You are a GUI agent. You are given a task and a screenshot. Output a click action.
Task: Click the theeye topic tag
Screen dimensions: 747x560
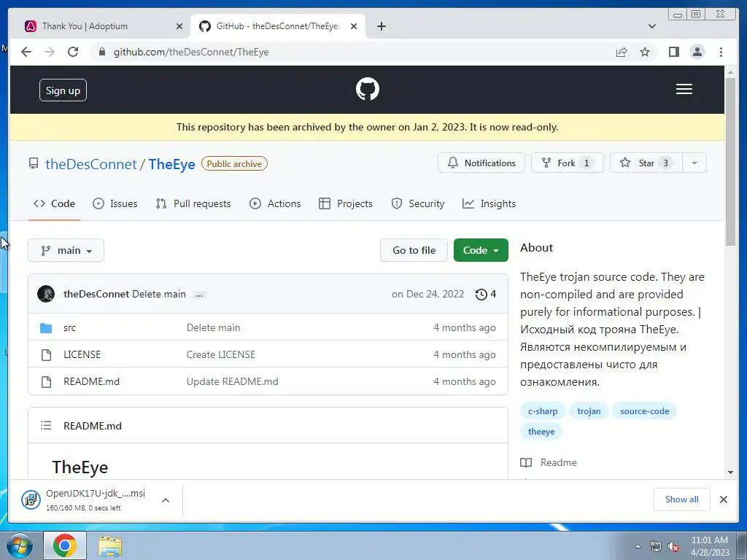[x=541, y=432]
